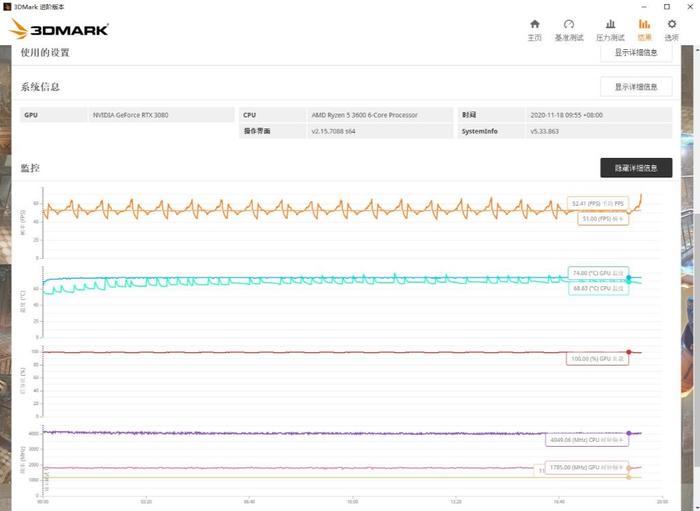The height and width of the screenshot is (511, 700).
Task: Click the yellow memory clock marker dot
Action: [x=629, y=478]
